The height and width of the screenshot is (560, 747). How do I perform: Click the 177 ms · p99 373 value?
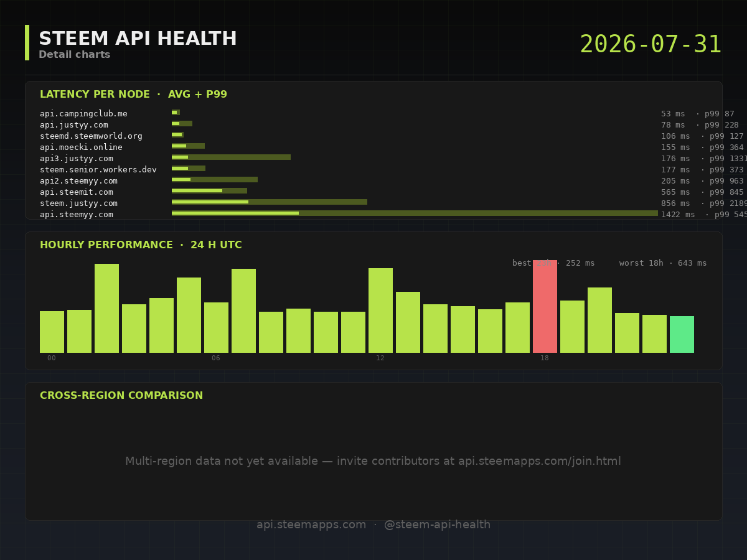pyautogui.click(x=702, y=170)
